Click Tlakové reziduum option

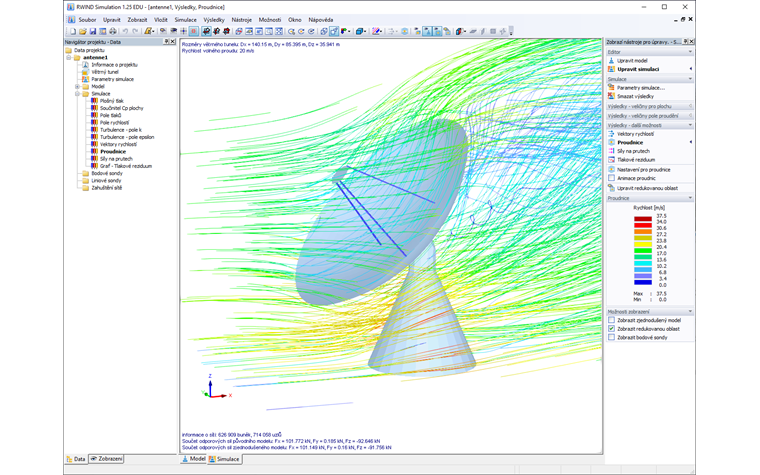click(636, 159)
